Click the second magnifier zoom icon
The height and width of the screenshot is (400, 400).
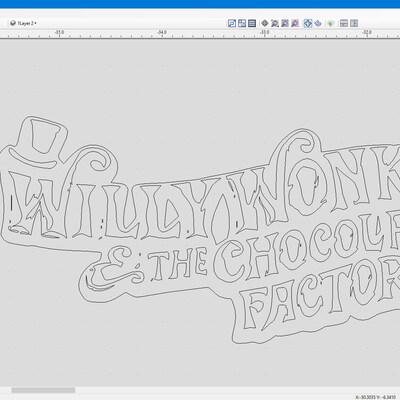pyautogui.click(x=285, y=23)
